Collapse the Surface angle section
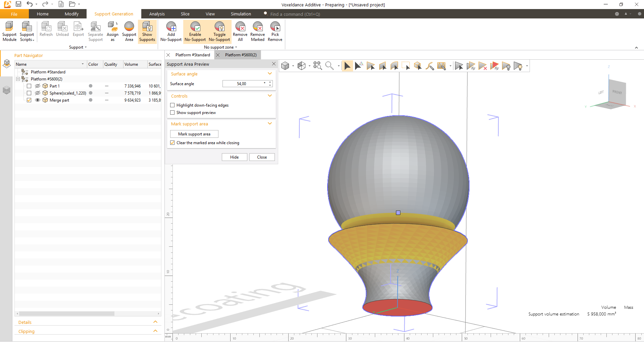644x348 pixels. pos(269,74)
